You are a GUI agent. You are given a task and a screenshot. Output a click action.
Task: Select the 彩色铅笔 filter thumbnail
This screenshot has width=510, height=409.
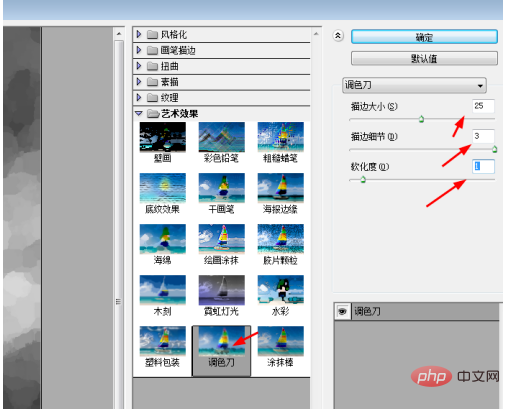point(222,137)
